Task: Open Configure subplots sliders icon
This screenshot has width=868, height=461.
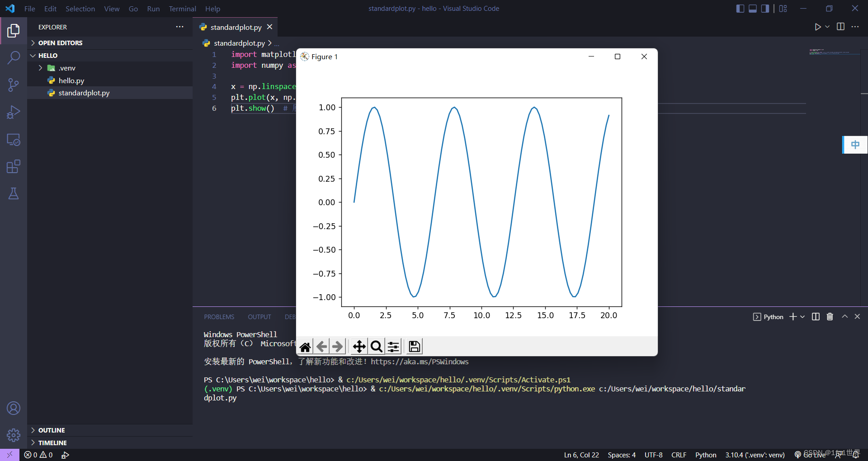Action: pyautogui.click(x=393, y=347)
